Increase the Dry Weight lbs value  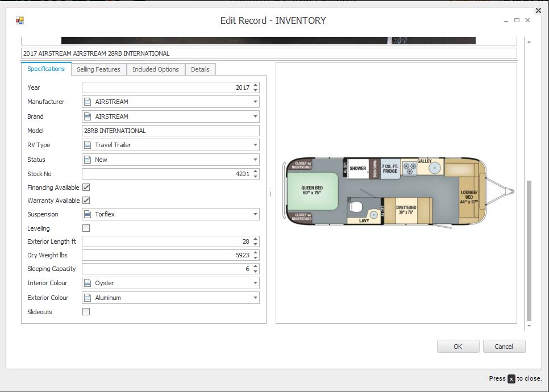coord(256,252)
